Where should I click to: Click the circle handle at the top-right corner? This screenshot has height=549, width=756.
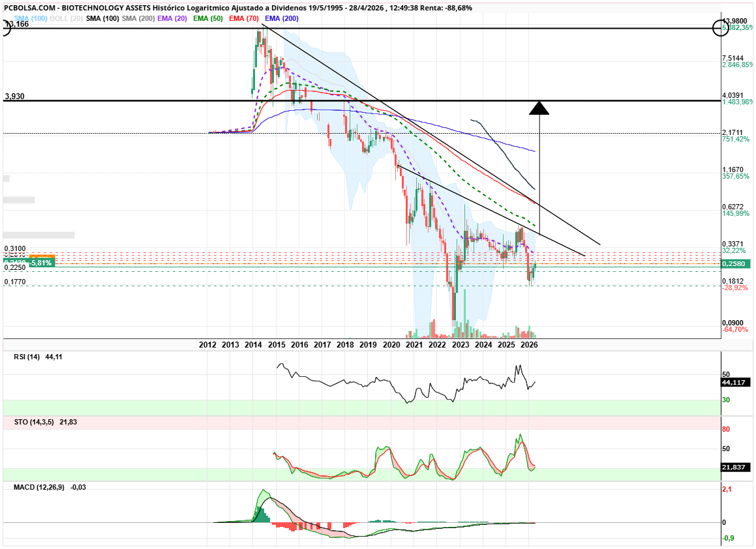(721, 28)
